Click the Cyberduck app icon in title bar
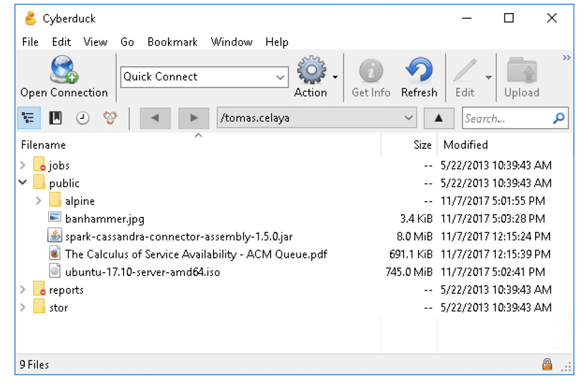Viewport: 588px width, 391px height. click(30, 18)
